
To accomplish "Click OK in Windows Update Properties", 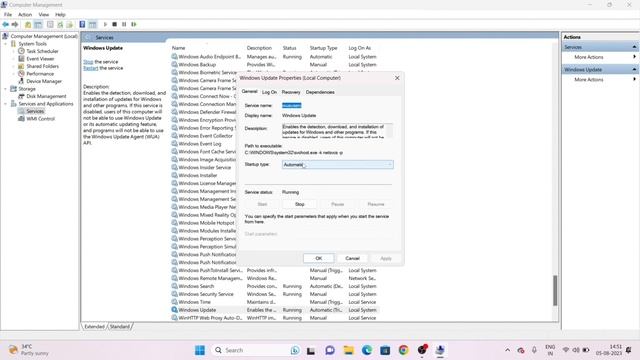I will 319,258.
